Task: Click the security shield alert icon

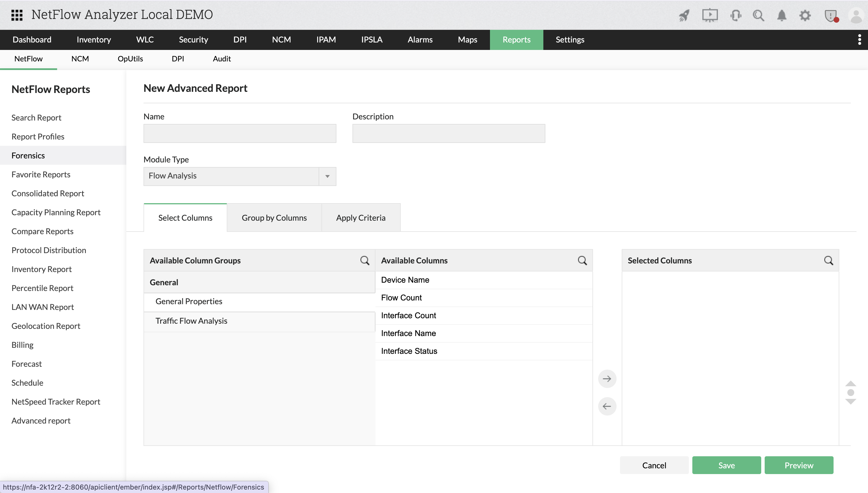Action: click(831, 15)
